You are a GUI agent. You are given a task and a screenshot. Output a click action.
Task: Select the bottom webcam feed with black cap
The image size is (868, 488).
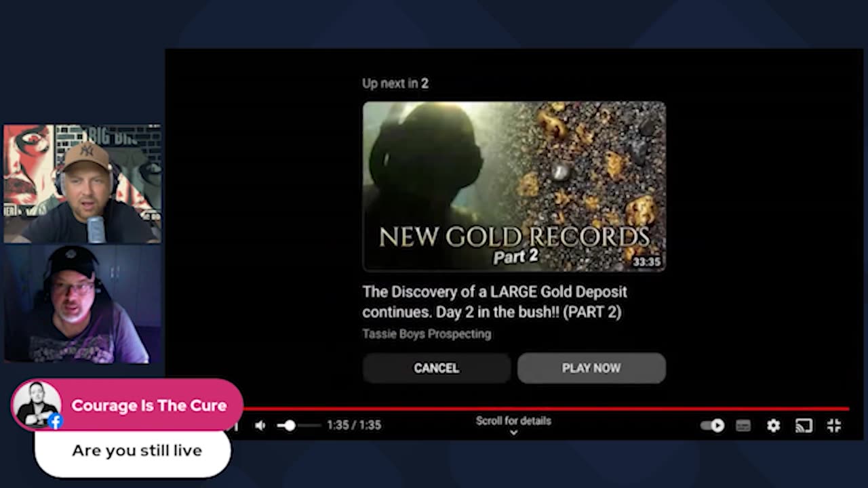(82, 304)
